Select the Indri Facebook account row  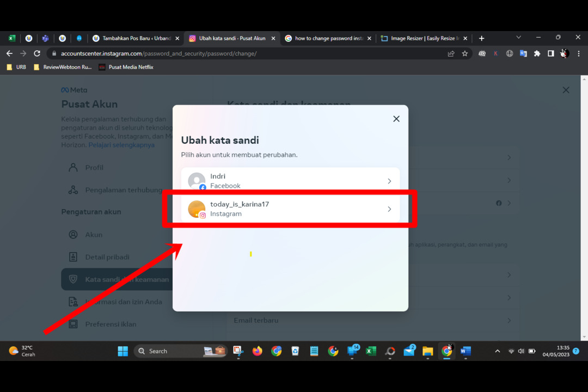(x=290, y=181)
